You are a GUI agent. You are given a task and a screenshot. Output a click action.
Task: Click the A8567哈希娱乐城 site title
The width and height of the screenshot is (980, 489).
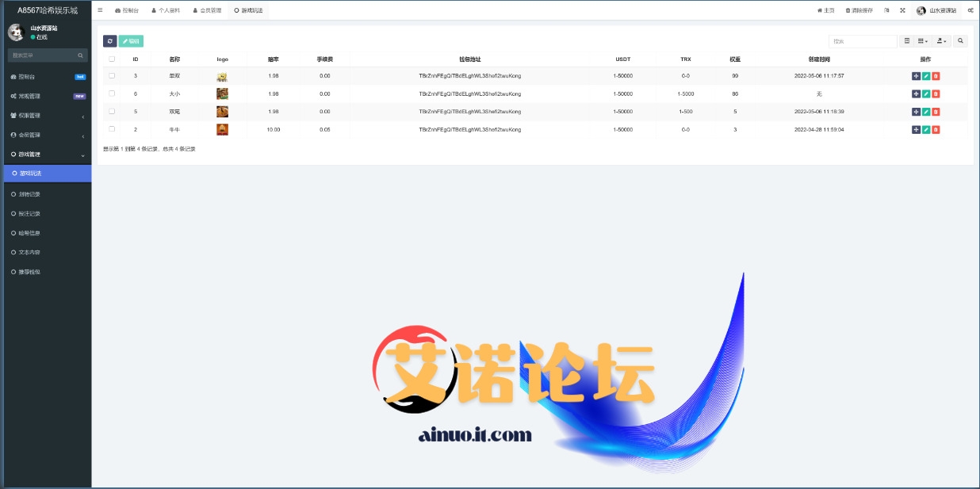(x=48, y=10)
